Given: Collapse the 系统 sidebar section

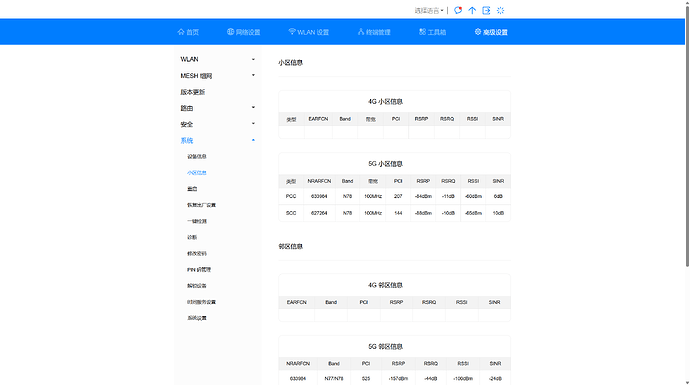Looking at the screenshot, I should click(217, 140).
